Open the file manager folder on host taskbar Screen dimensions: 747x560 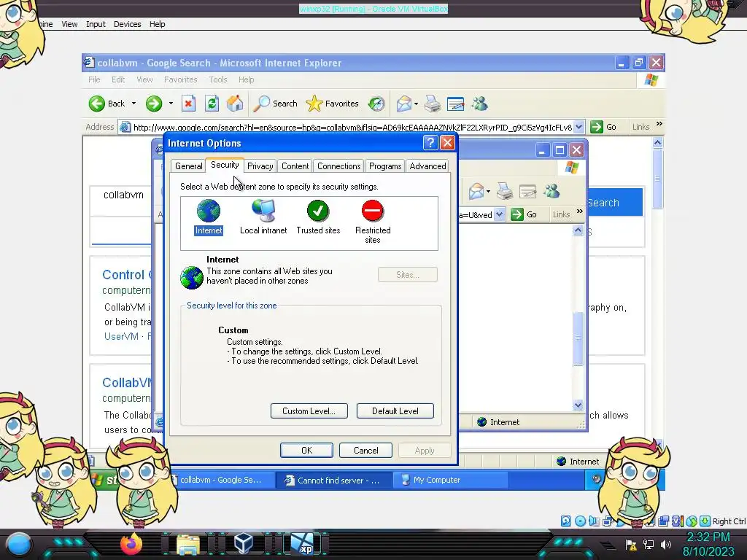188,544
